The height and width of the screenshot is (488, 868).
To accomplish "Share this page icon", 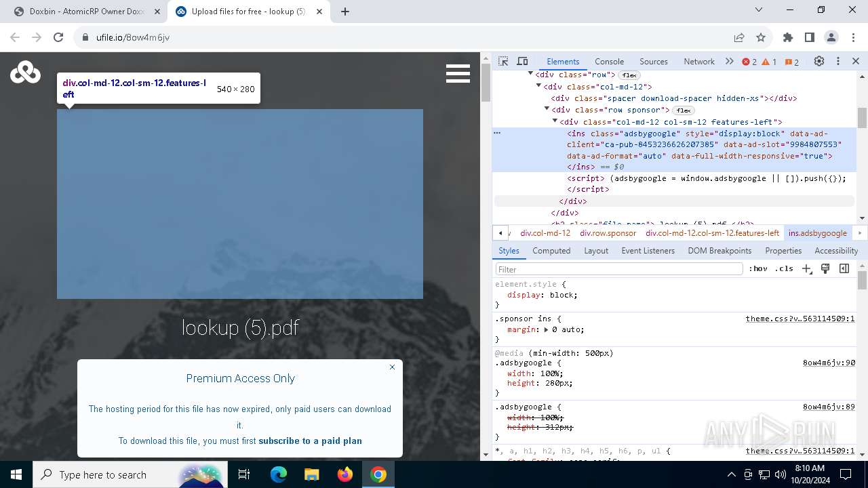I will click(x=739, y=37).
